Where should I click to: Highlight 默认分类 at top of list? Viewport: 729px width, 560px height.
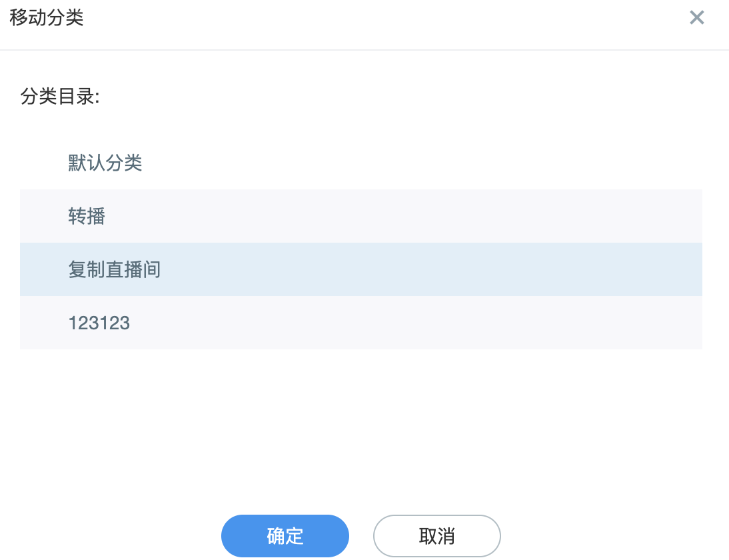pyautogui.click(x=361, y=163)
